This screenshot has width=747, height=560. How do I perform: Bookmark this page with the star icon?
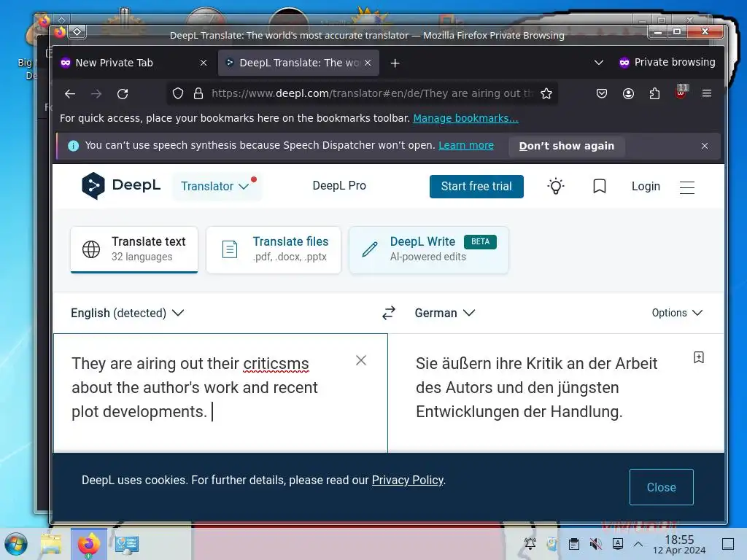(x=546, y=93)
